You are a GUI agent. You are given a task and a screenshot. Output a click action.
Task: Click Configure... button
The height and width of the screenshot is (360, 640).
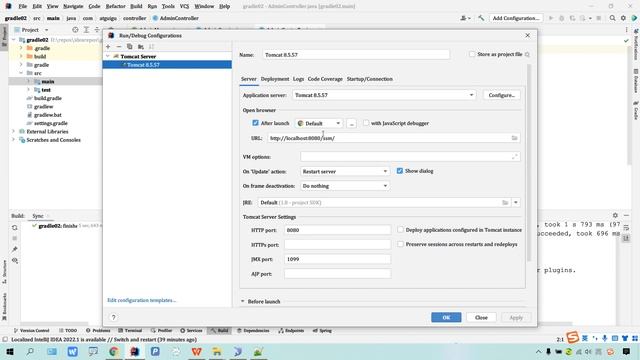[x=502, y=95]
